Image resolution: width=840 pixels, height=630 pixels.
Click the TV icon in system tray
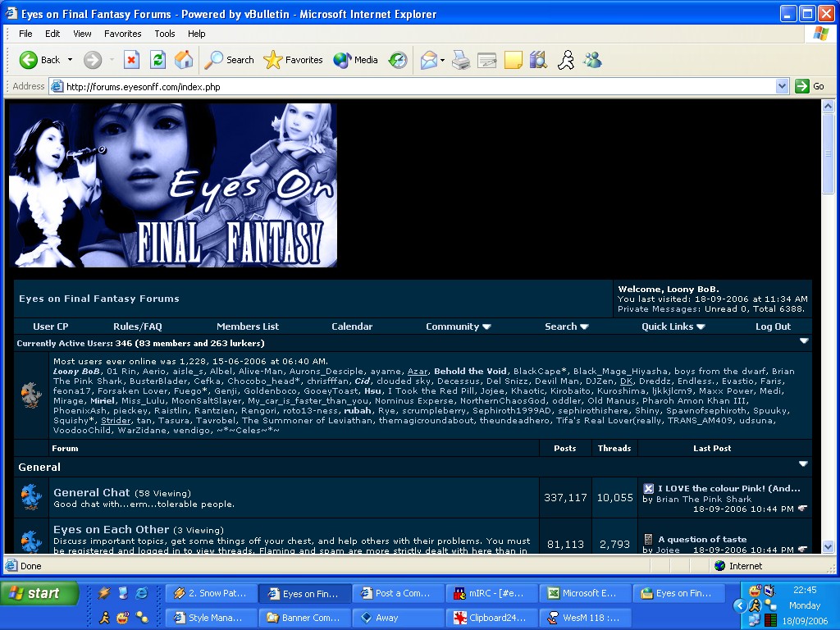coord(769,591)
